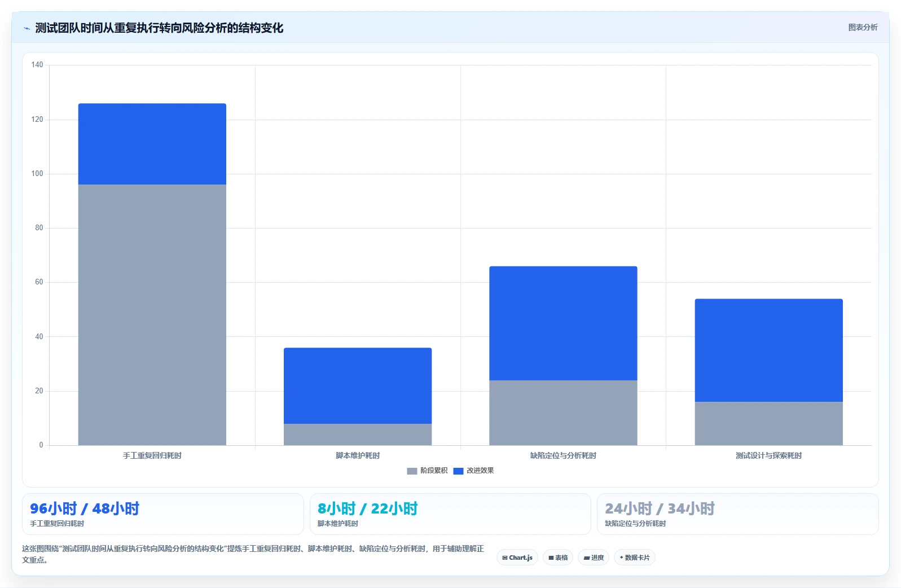
Task: Select gray segment of 测试设计与探索耗时 bar
Action: pyautogui.click(x=768, y=423)
